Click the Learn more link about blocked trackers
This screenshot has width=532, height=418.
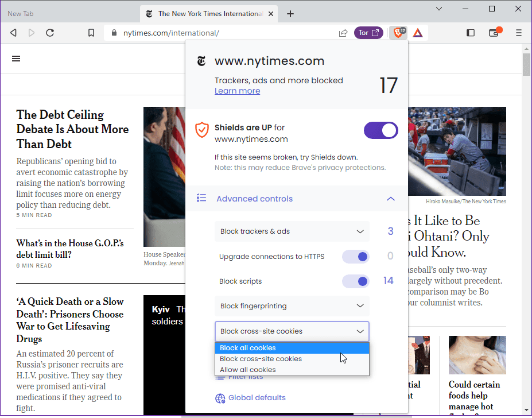click(x=237, y=91)
